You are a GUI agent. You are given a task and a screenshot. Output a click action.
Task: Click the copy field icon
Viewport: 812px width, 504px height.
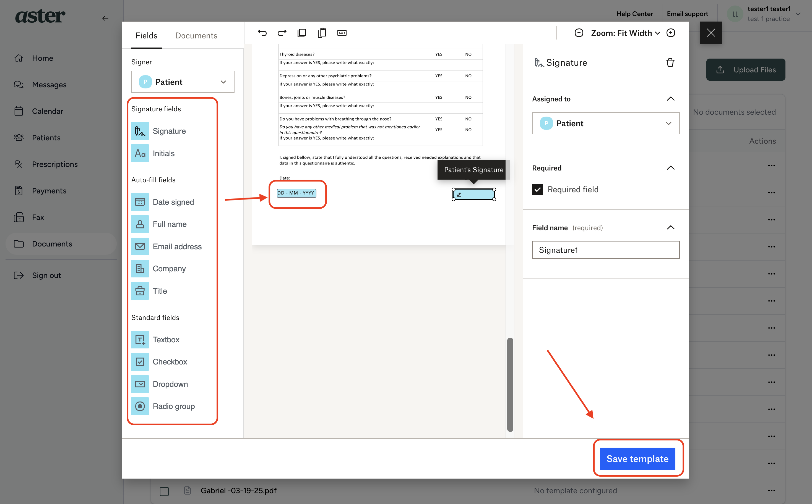pyautogui.click(x=302, y=33)
